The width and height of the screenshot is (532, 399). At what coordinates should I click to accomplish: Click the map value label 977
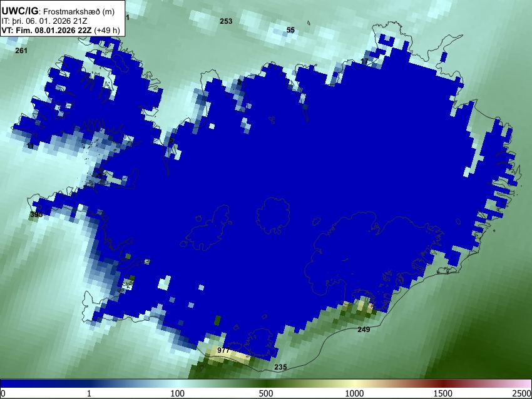223,350
